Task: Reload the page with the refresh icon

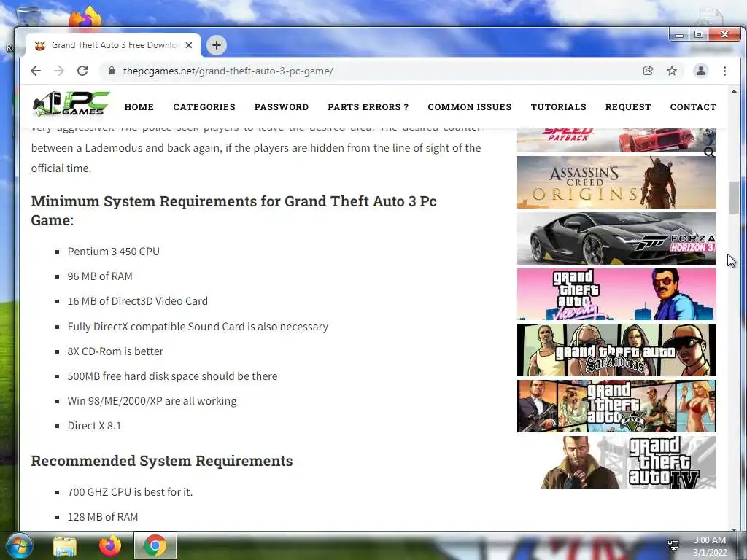Action: 82,71
